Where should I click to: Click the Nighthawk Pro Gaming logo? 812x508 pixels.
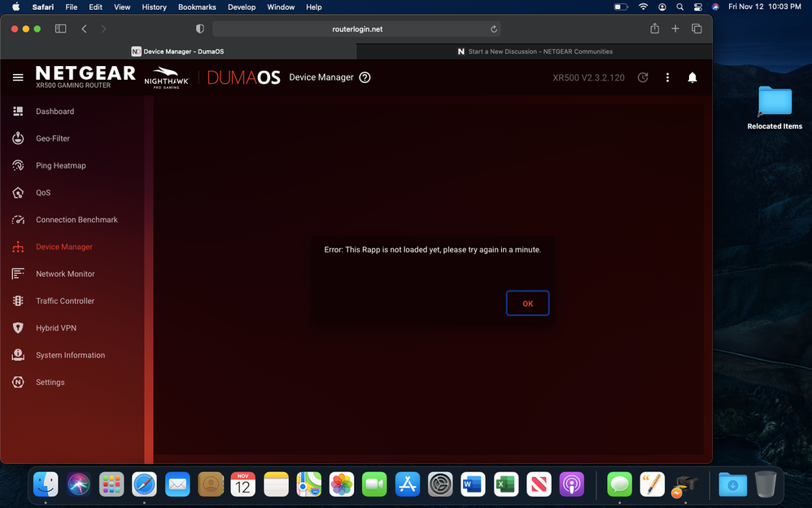(166, 78)
